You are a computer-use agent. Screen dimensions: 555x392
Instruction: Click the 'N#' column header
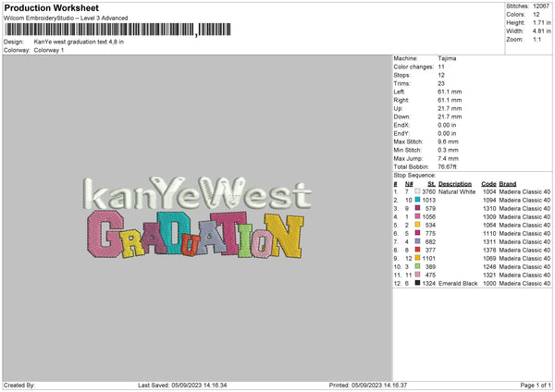(409, 184)
